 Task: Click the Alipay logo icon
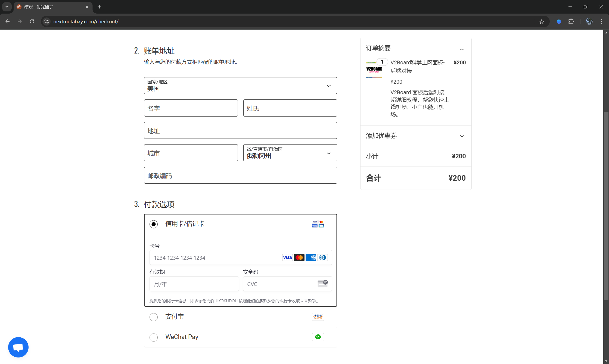coord(318,317)
